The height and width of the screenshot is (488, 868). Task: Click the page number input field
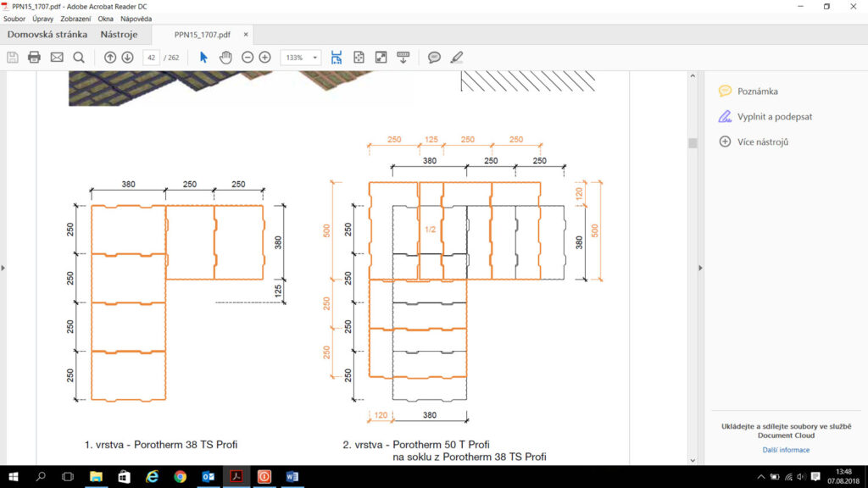[x=152, y=57]
